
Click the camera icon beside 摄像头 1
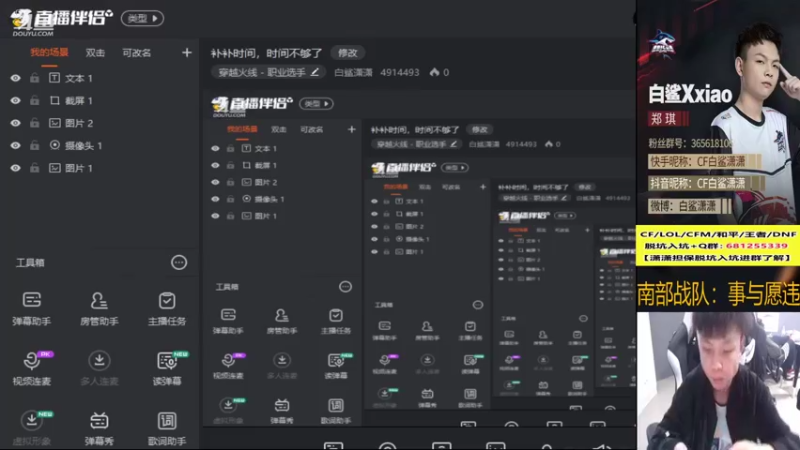[x=55, y=145]
